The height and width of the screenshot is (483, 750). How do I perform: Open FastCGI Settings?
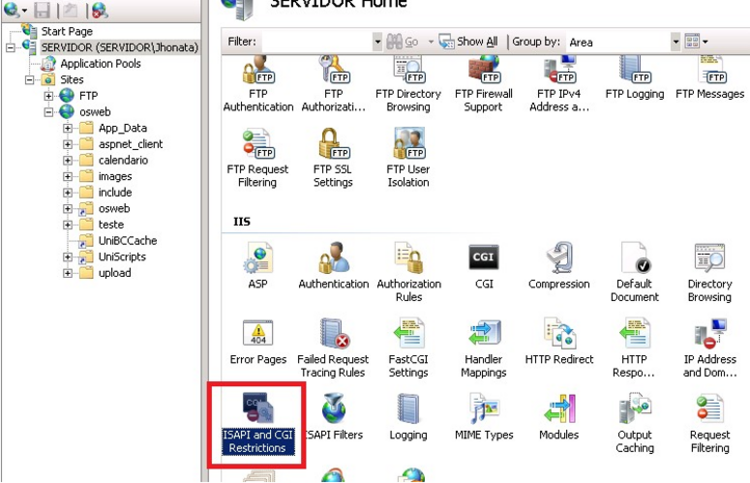pyautogui.click(x=408, y=349)
